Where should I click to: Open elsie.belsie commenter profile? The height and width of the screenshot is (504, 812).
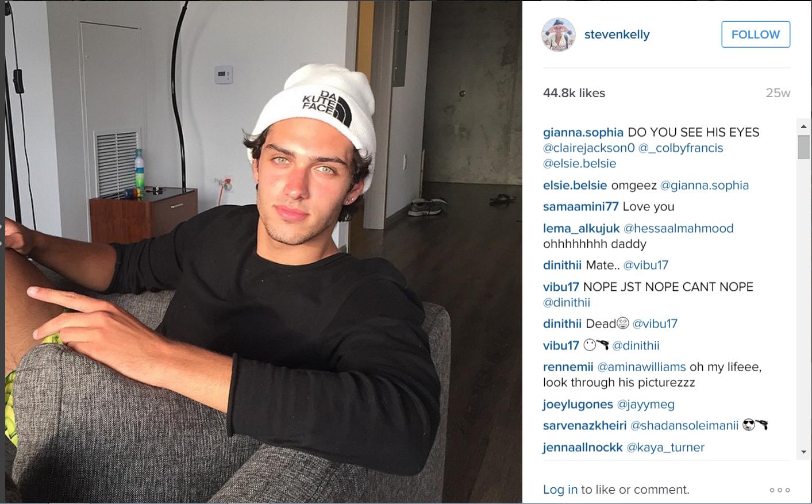(x=575, y=185)
